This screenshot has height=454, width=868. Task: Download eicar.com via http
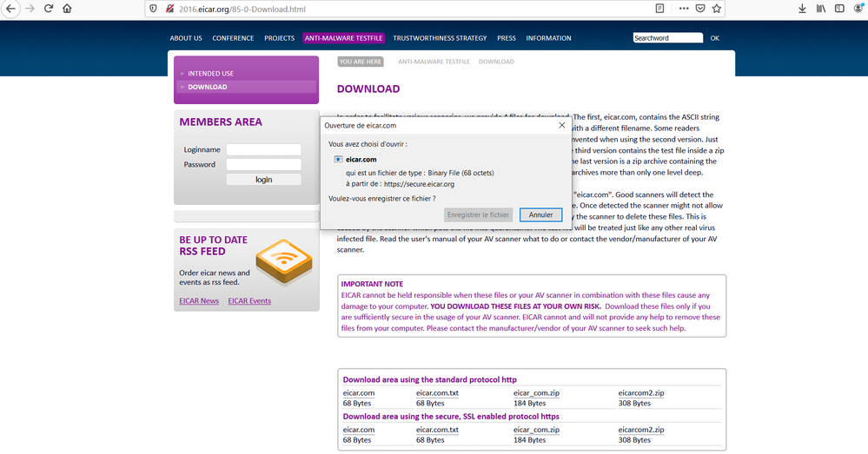[x=359, y=393]
